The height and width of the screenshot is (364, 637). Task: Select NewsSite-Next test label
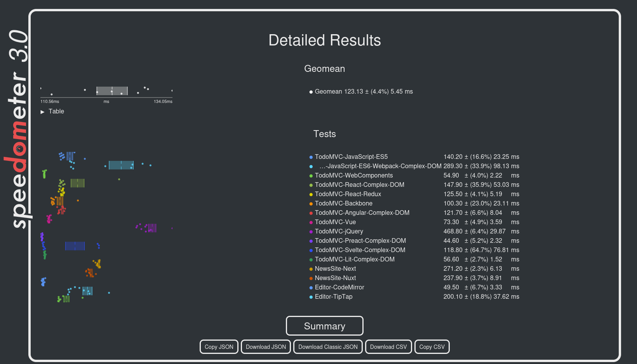pyautogui.click(x=335, y=268)
